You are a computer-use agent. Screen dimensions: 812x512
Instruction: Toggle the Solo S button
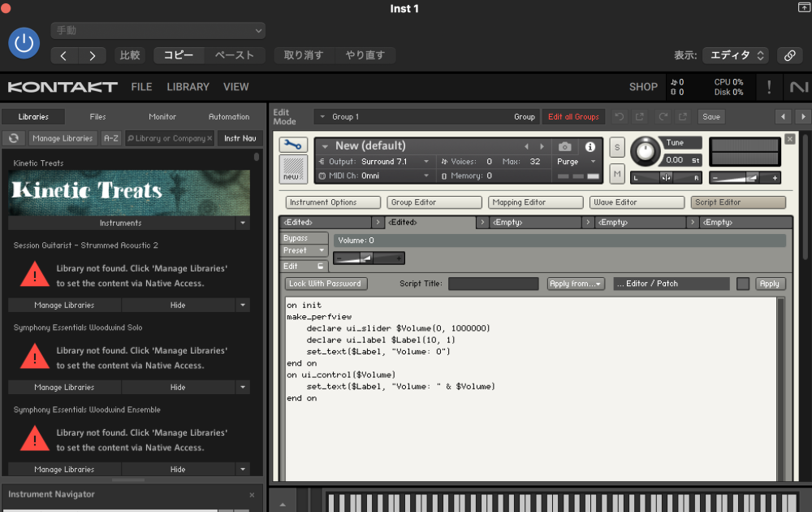(x=617, y=146)
